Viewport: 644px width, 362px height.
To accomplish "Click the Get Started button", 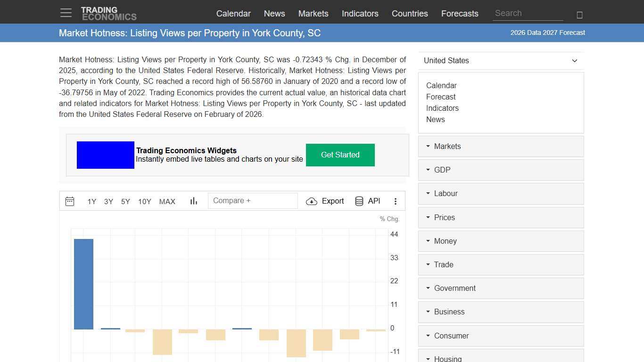I will point(340,155).
